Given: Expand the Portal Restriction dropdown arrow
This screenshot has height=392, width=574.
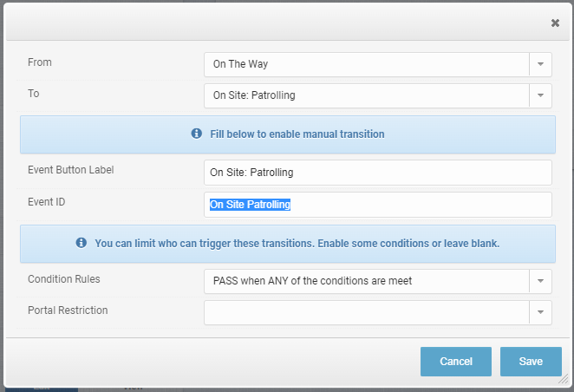Looking at the screenshot, I should tap(540, 312).
